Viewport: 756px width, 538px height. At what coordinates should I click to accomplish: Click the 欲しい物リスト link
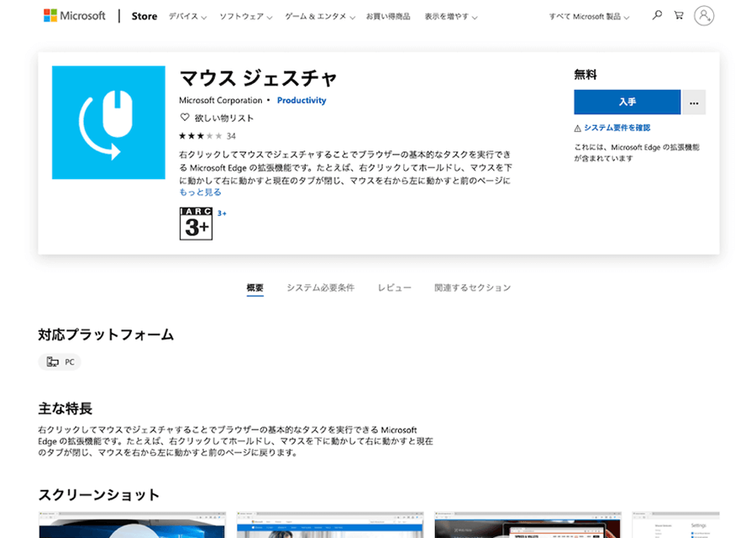pyautogui.click(x=223, y=119)
